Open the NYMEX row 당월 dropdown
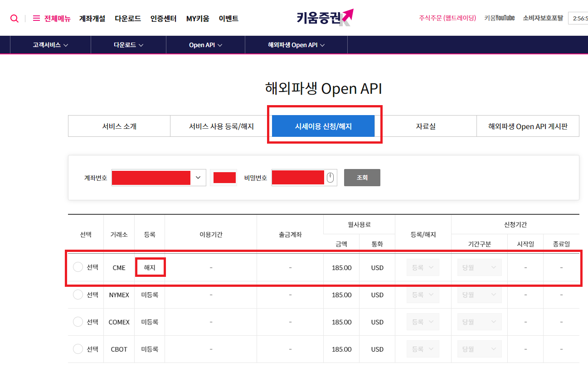This screenshot has height=372, width=588. click(x=479, y=295)
